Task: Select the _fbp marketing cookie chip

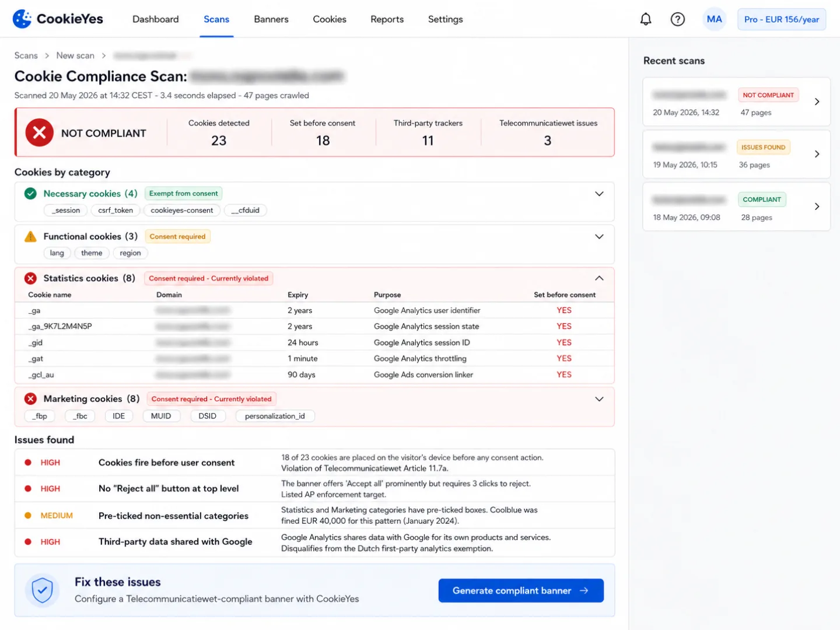Action: click(x=40, y=416)
